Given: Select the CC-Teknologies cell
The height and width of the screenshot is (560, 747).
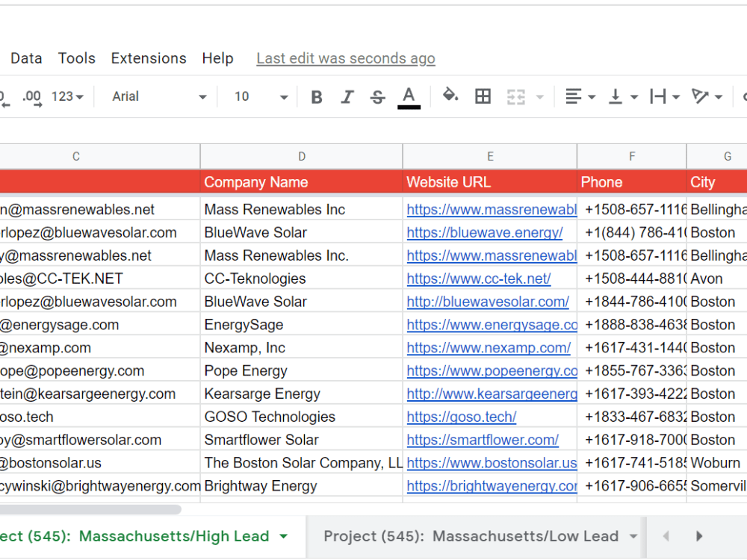Looking at the screenshot, I should coord(302,279).
